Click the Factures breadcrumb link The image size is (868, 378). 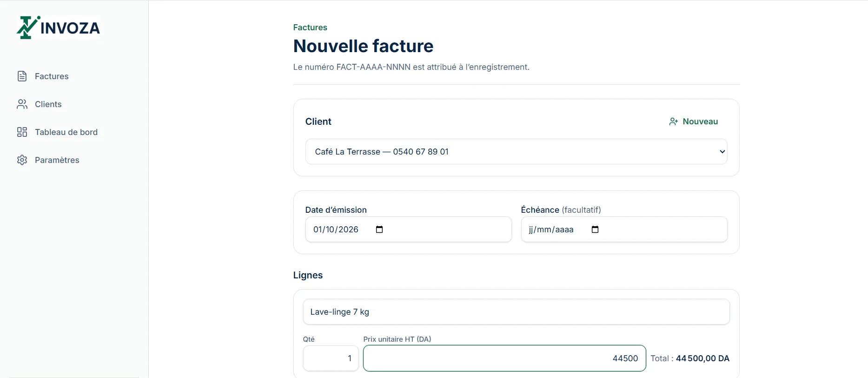point(310,27)
